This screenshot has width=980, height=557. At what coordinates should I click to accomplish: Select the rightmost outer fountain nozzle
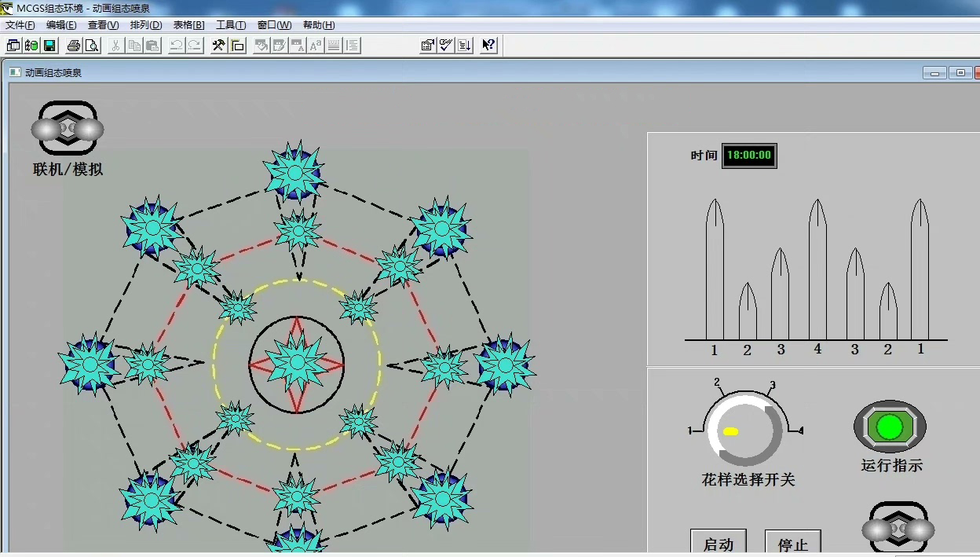506,365
